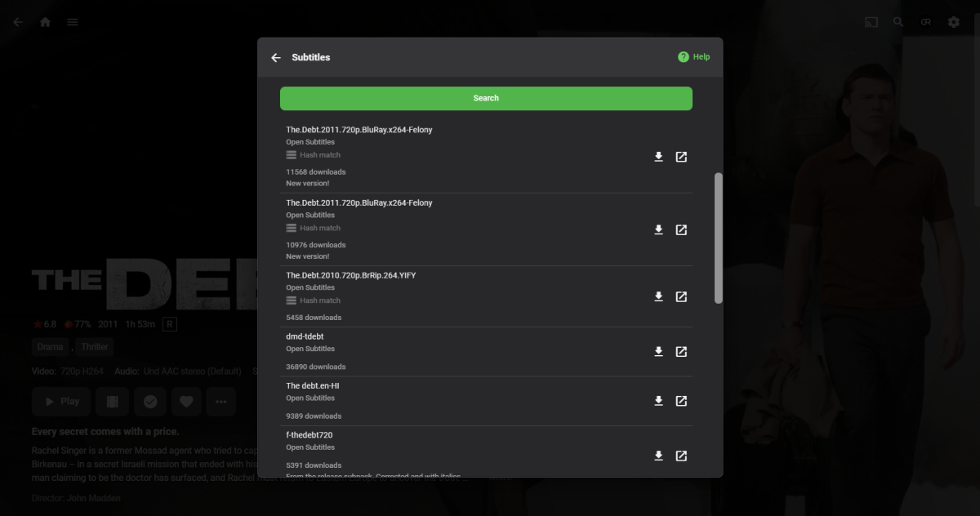Image resolution: width=980 pixels, height=516 pixels.
Task: Open The.Debt.2010.720p.BrRip.264.YIFY subtitle externally
Action: (681, 296)
